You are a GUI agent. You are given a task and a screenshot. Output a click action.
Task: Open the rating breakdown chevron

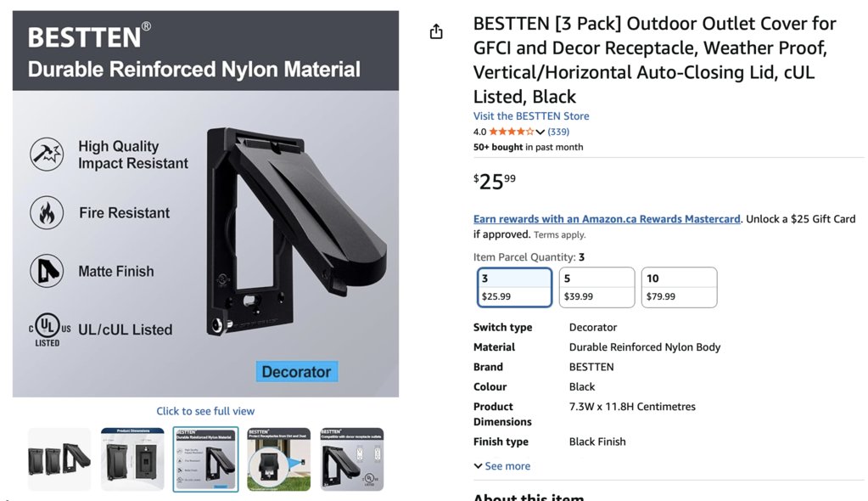pos(540,132)
